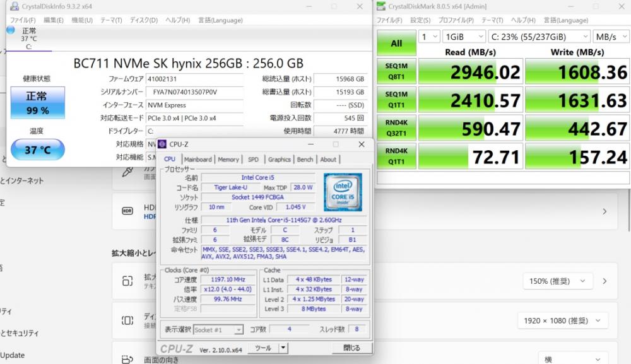Open the dropdown arrow next to ツール button
The height and width of the screenshot is (364, 631).
(283, 348)
